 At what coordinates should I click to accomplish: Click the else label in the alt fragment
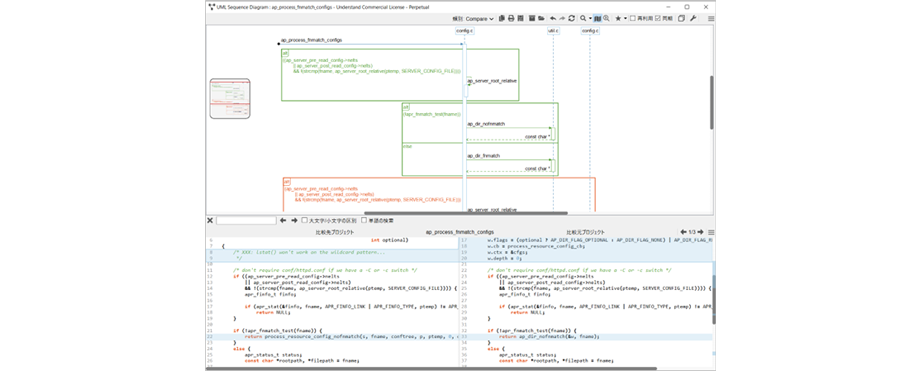407,146
